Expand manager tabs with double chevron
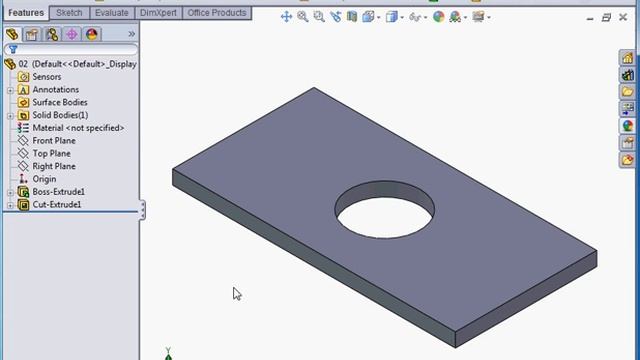This screenshot has width=640, height=360. coord(131,34)
